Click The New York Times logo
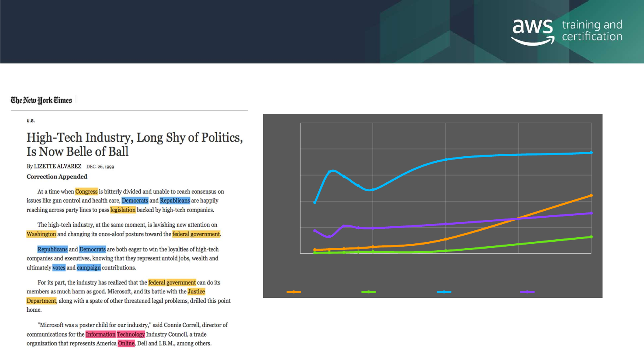Viewport: 644px width, 363px height. (x=41, y=100)
